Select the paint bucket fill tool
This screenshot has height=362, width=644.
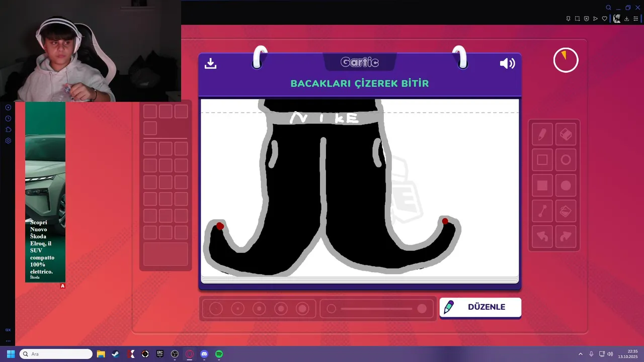coord(566,211)
